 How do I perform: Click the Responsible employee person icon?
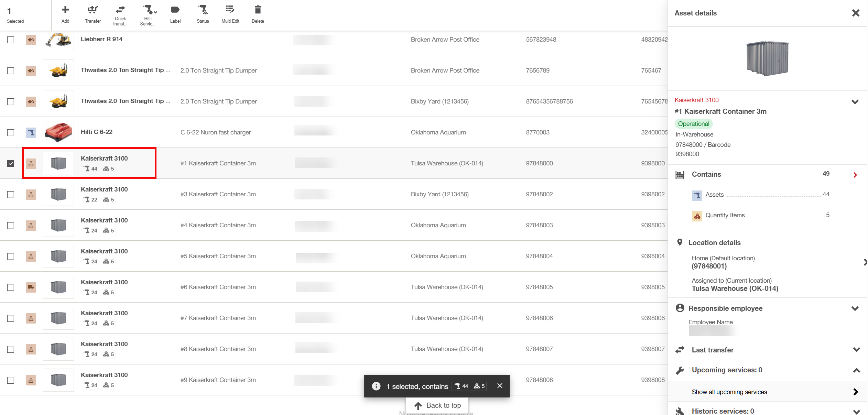coord(680,308)
